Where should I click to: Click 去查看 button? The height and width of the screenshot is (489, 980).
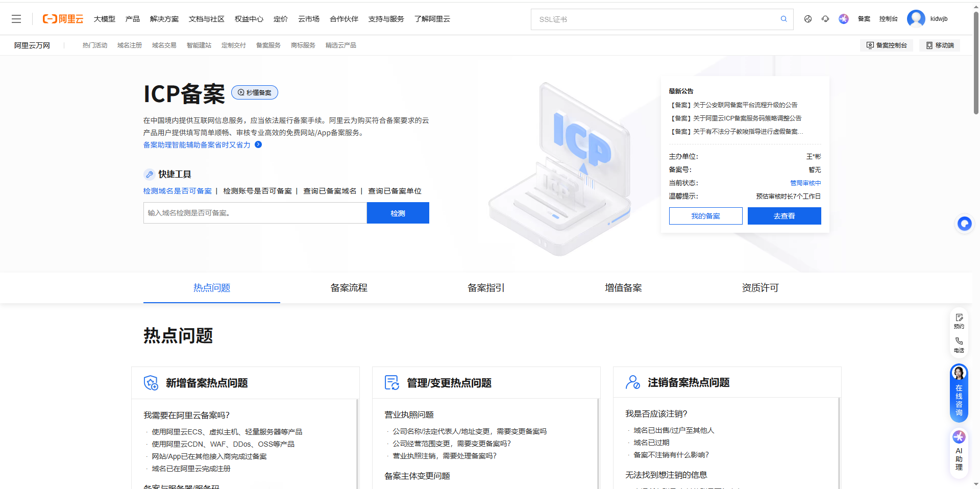click(785, 216)
